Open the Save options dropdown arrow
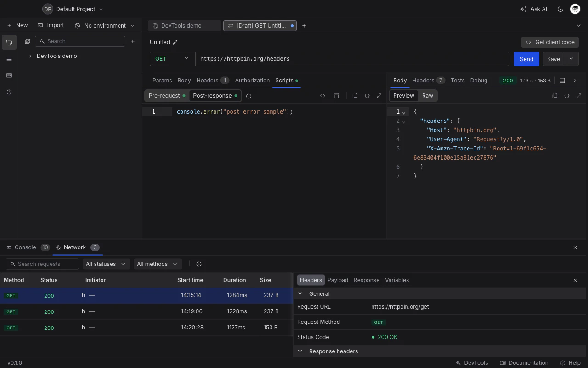This screenshot has width=588, height=368. 571,59
